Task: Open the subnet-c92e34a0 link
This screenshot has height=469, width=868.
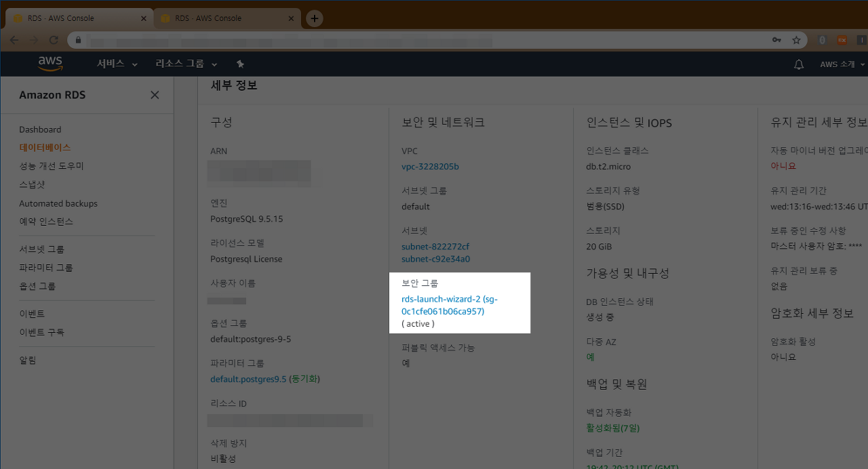Action: pos(436,259)
